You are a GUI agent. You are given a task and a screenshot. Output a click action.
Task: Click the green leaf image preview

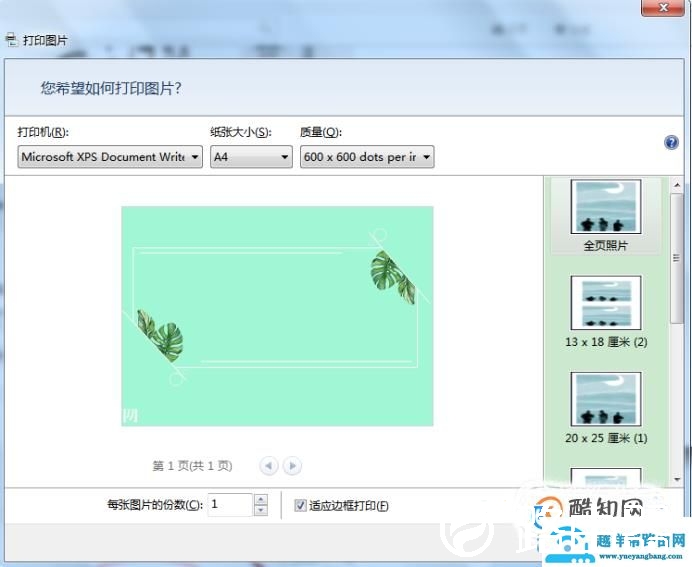point(277,316)
